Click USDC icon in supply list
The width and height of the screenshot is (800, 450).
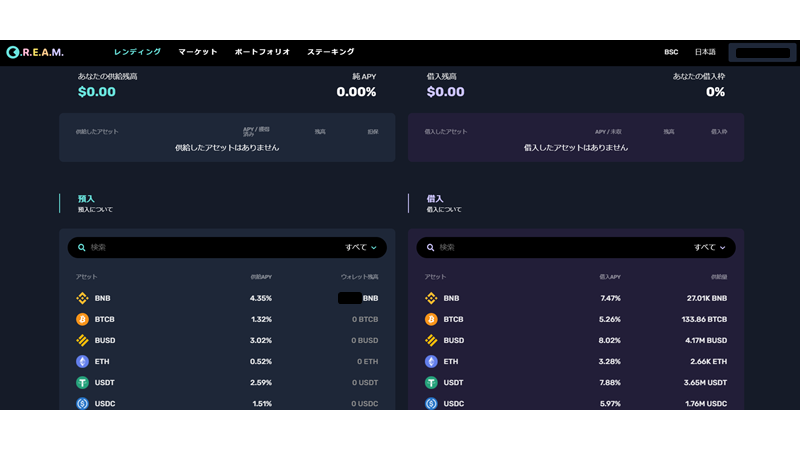(x=82, y=404)
